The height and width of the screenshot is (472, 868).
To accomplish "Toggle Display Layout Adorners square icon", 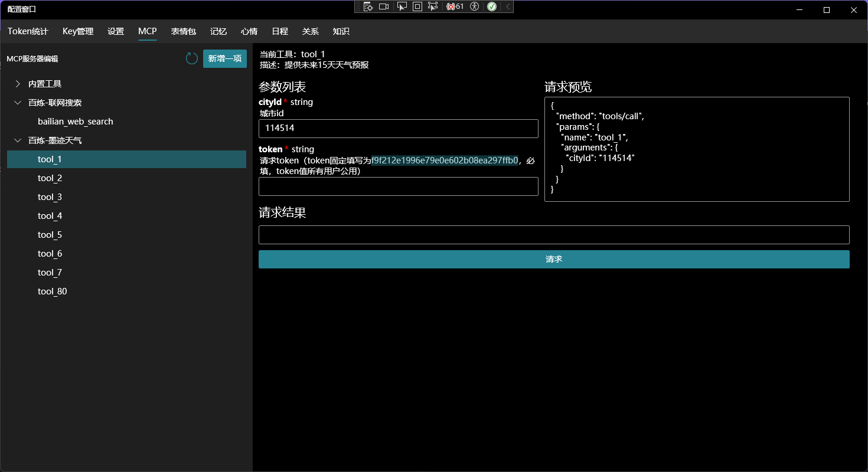I will tap(417, 6).
